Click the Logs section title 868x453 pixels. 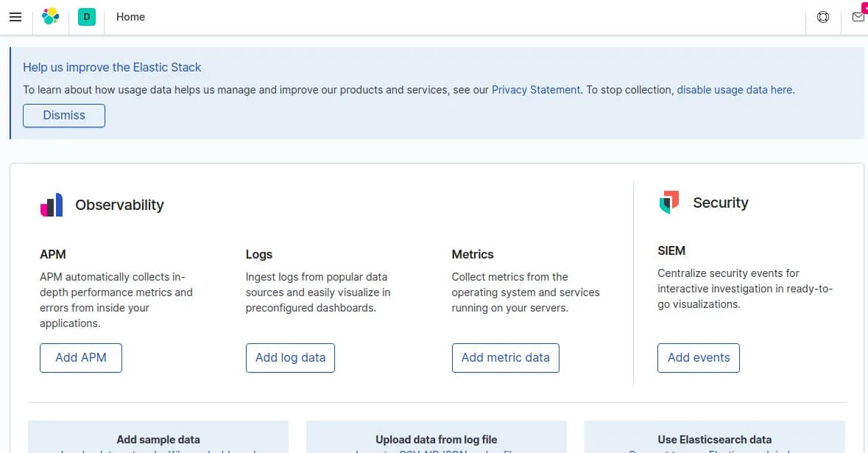259,254
